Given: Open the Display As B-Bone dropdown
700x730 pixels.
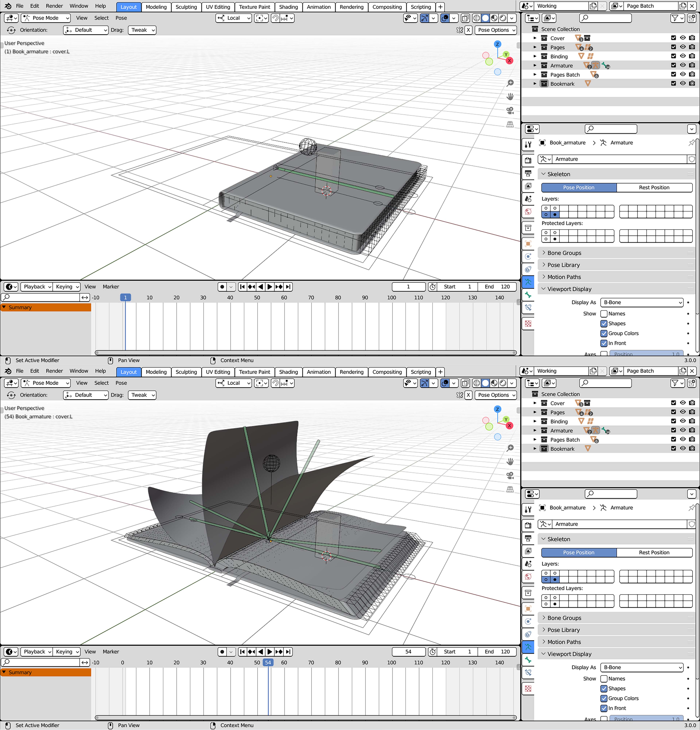Looking at the screenshot, I should pyautogui.click(x=641, y=302).
